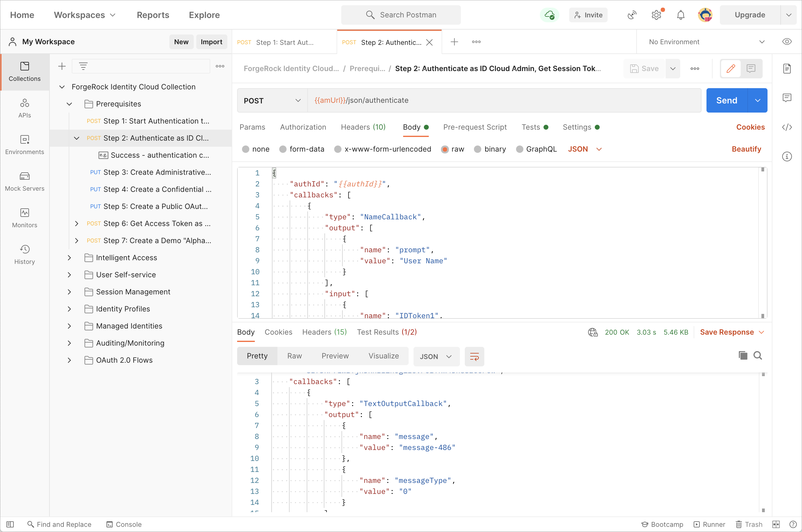Image resolution: width=802 pixels, height=532 pixels.
Task: Open the code snippet panel
Action: (x=787, y=127)
